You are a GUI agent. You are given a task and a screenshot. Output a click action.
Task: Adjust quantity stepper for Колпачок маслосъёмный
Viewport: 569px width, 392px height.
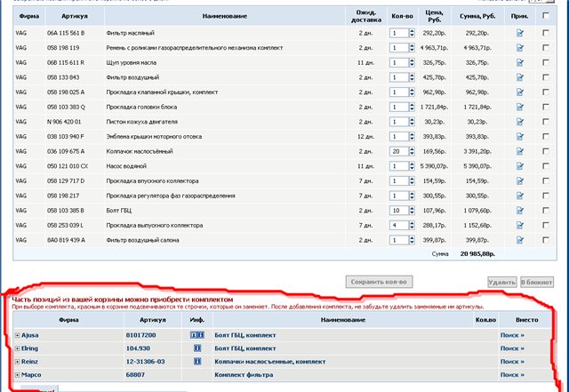412,151
